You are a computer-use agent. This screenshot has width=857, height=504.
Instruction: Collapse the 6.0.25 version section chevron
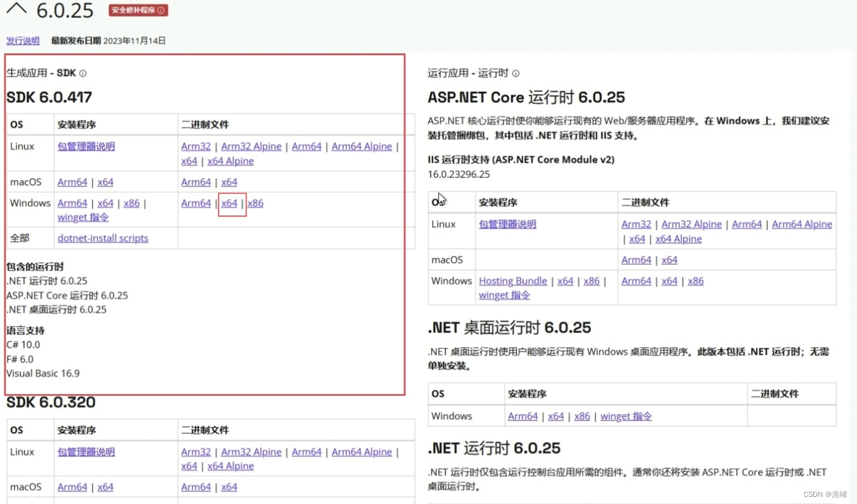point(16,9)
